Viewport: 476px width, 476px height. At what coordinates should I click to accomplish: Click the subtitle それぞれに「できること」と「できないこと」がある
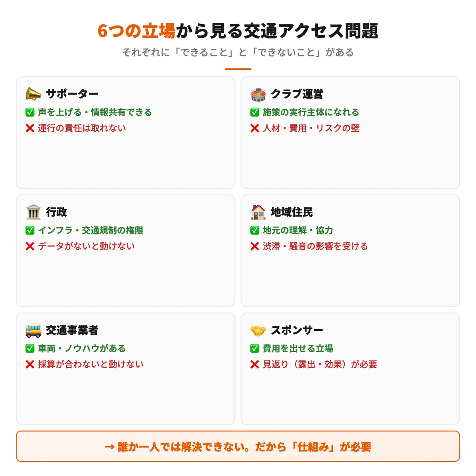click(238, 52)
